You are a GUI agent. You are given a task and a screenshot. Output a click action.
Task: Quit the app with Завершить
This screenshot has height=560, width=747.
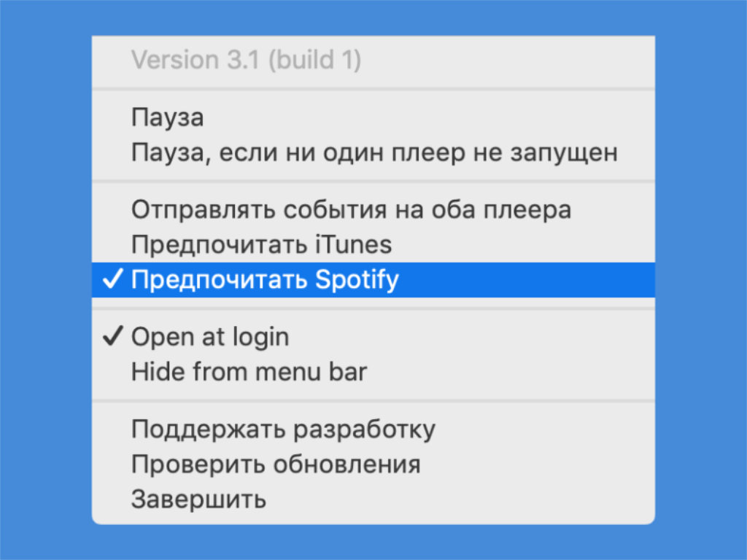pyautogui.click(x=198, y=500)
